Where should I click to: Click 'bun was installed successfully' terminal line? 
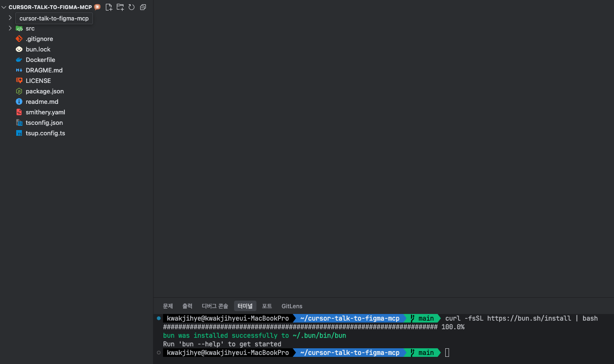[x=255, y=335]
